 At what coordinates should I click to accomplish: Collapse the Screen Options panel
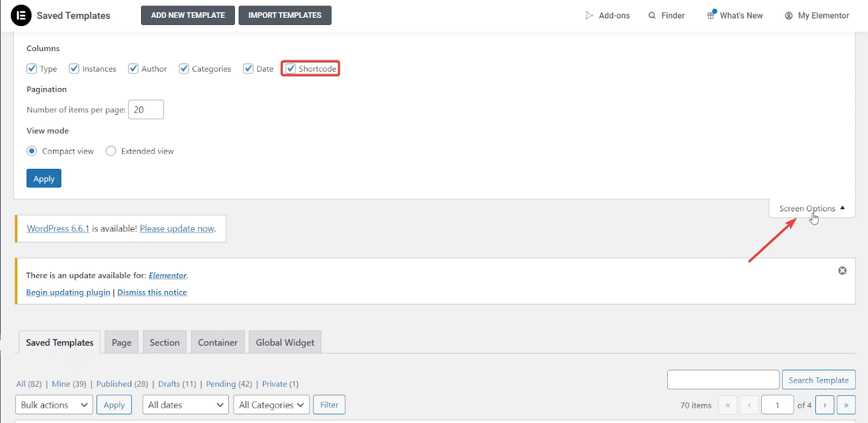812,209
